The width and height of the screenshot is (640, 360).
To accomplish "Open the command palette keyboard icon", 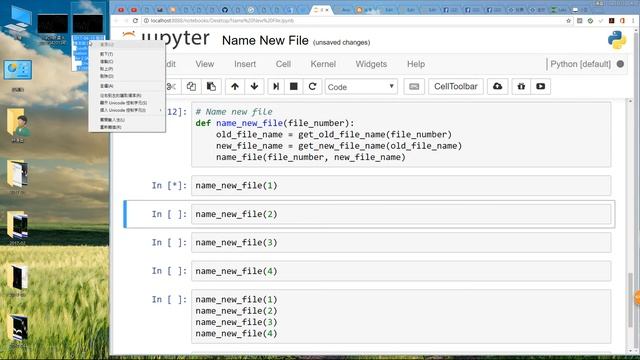I will (x=414, y=87).
